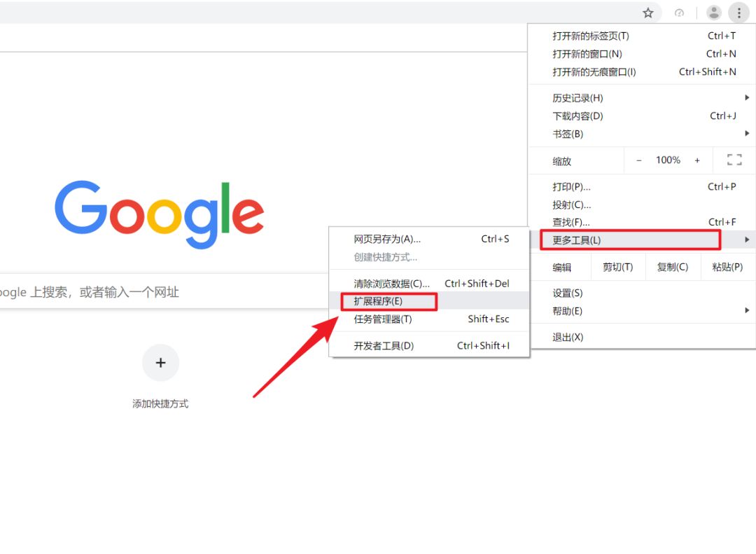Click the speedometer icon beside the star
Viewport: 756px width, 554px height.
click(x=679, y=13)
